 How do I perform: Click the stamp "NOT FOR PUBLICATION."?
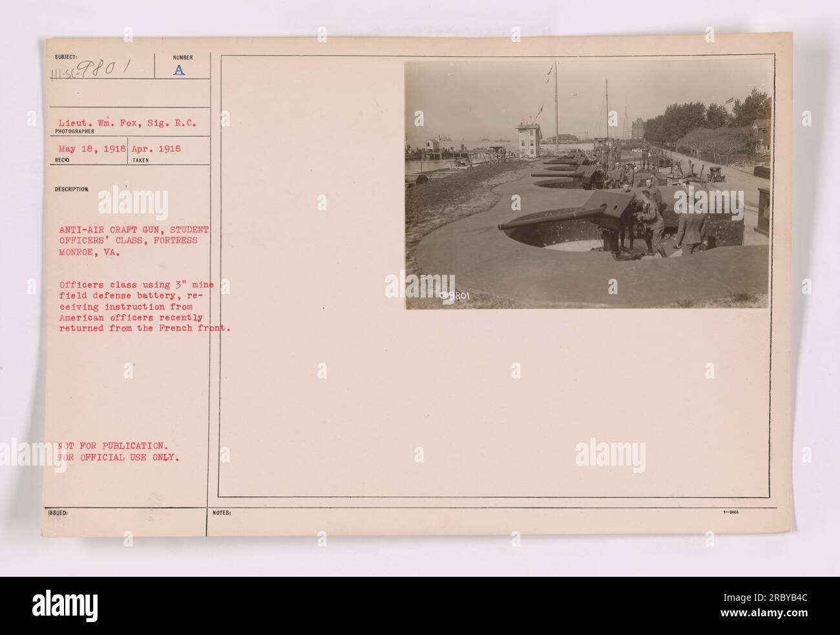pyautogui.click(x=114, y=446)
